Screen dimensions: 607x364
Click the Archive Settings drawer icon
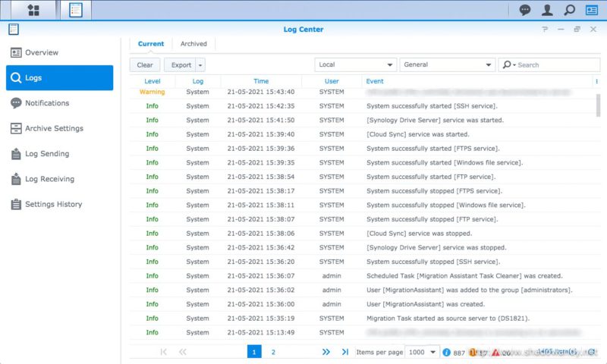click(x=16, y=128)
